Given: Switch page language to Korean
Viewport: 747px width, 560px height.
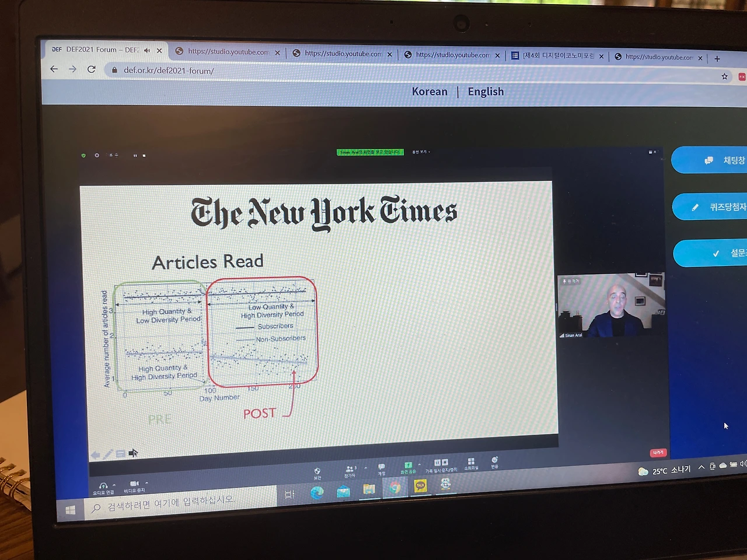Looking at the screenshot, I should (x=430, y=92).
